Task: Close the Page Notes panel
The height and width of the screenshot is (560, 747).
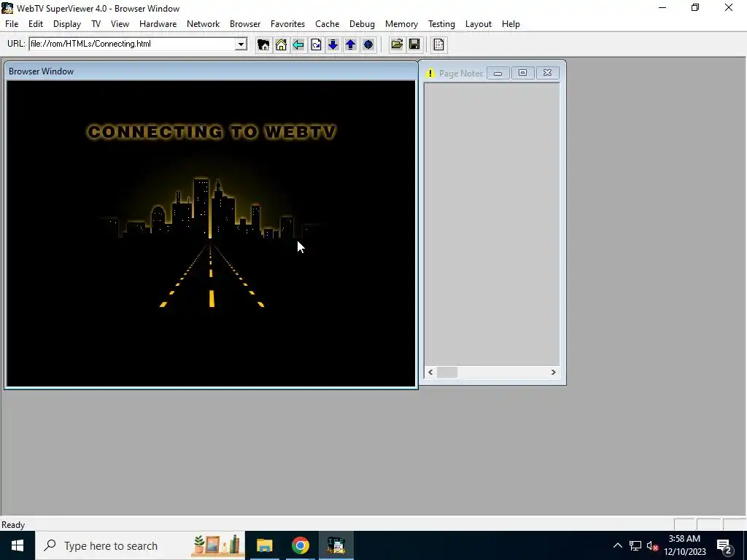Action: tap(547, 73)
